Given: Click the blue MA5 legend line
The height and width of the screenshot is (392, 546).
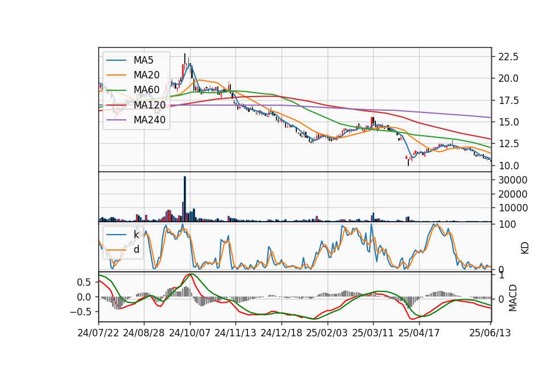Looking at the screenshot, I should tap(116, 60).
